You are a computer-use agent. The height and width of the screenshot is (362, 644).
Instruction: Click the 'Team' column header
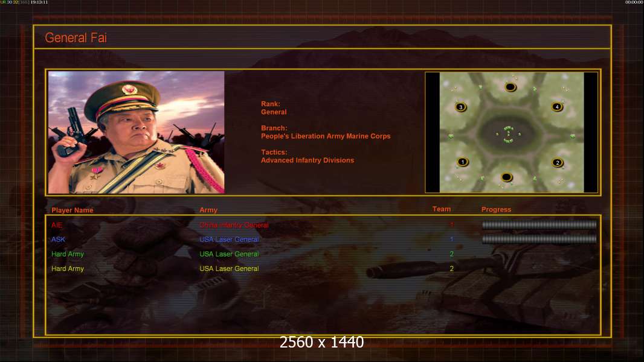[442, 209]
